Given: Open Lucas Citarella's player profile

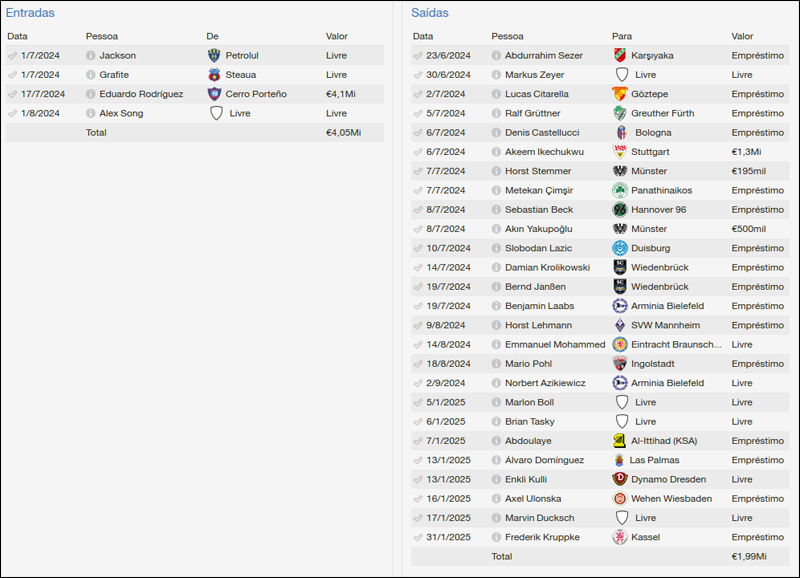Looking at the screenshot, I should [x=537, y=94].
